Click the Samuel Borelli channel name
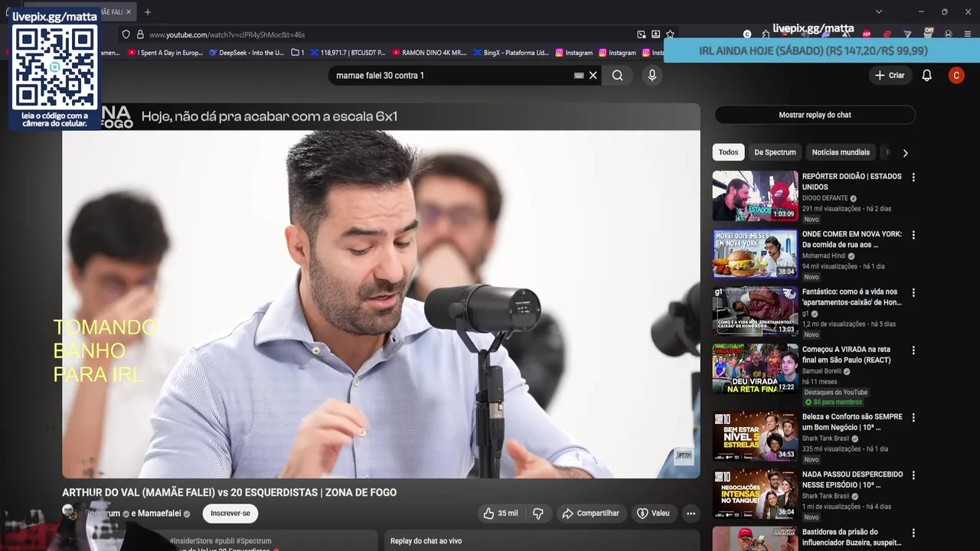 coord(822,371)
